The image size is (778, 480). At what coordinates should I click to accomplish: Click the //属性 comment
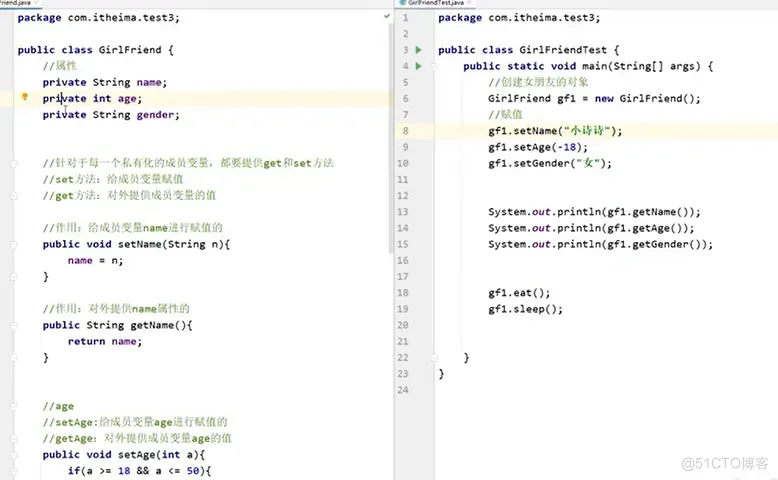tap(60, 66)
